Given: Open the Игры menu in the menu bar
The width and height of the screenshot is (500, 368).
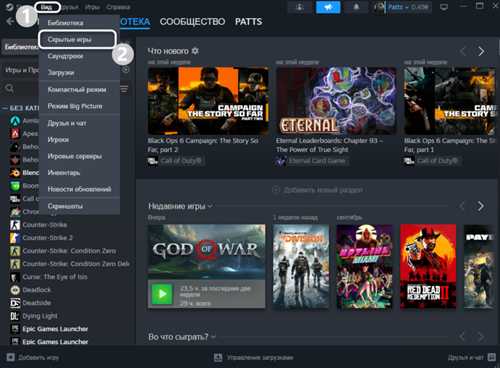Looking at the screenshot, I should click(92, 7).
